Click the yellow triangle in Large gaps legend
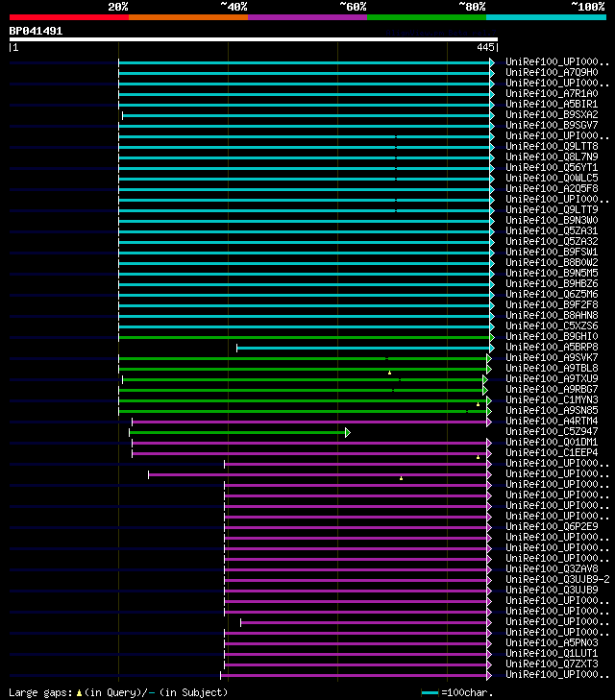This screenshot has height=700, width=615. [x=79, y=693]
